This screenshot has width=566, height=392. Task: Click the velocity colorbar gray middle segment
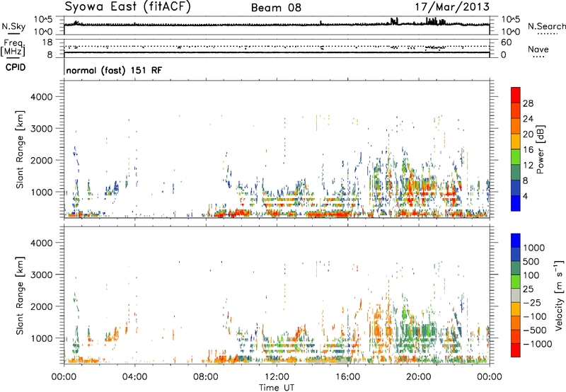tap(516, 295)
